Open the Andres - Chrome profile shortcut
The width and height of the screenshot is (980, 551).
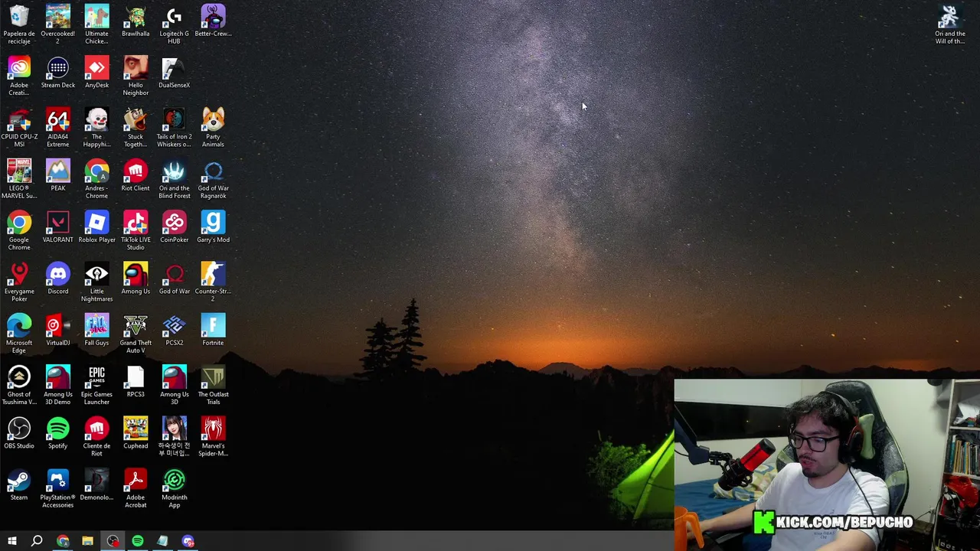tap(96, 178)
